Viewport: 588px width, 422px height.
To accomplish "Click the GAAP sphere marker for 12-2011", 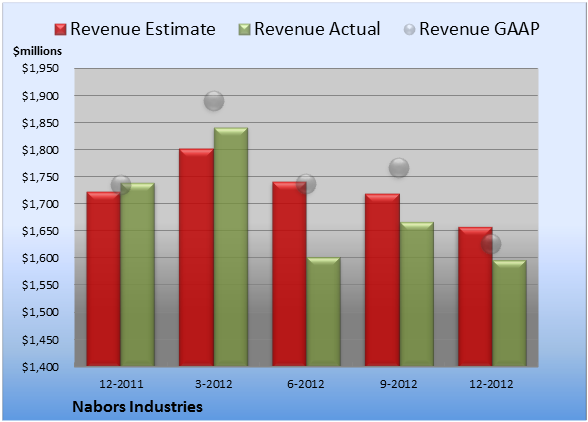I will (x=121, y=185).
